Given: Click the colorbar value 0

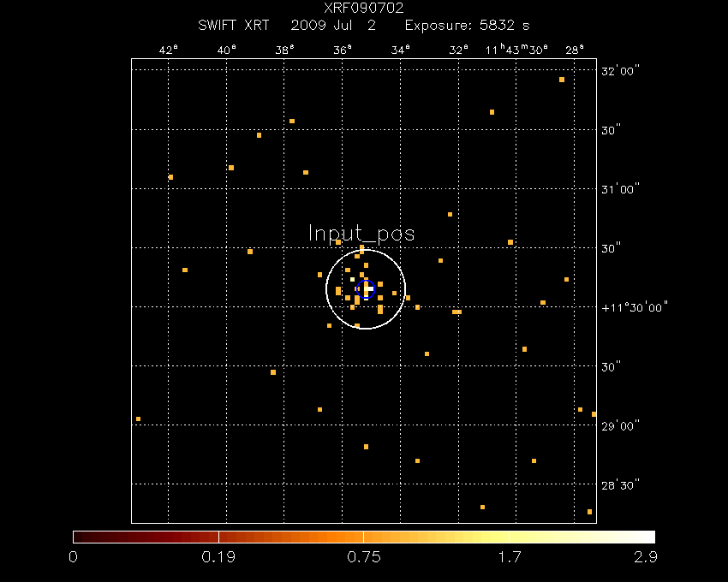Looking at the screenshot, I should (x=73, y=557).
